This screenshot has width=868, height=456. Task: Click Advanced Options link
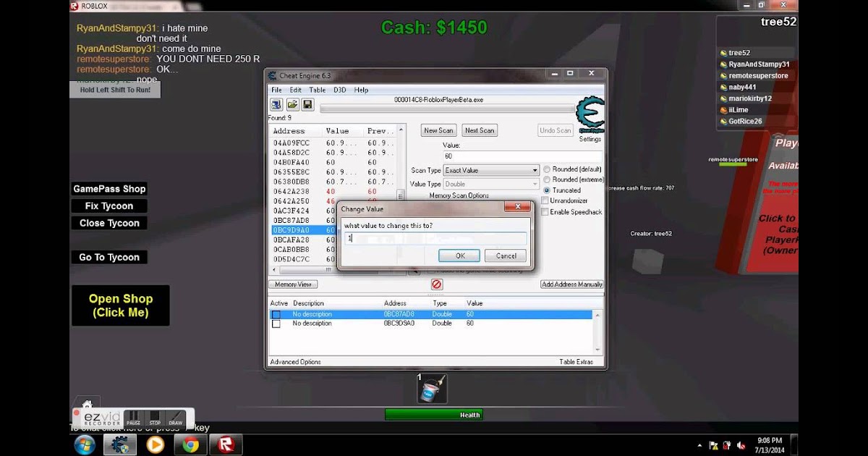point(295,362)
